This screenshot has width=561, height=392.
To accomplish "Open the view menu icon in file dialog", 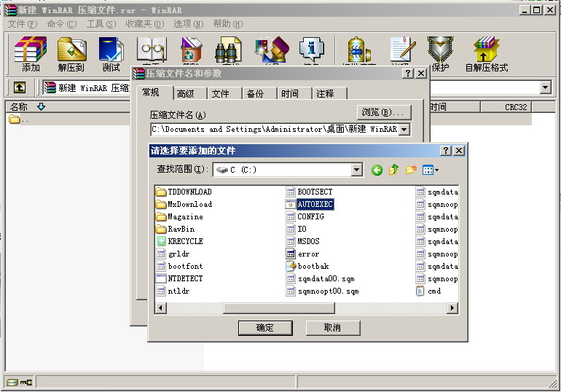I will point(431,170).
